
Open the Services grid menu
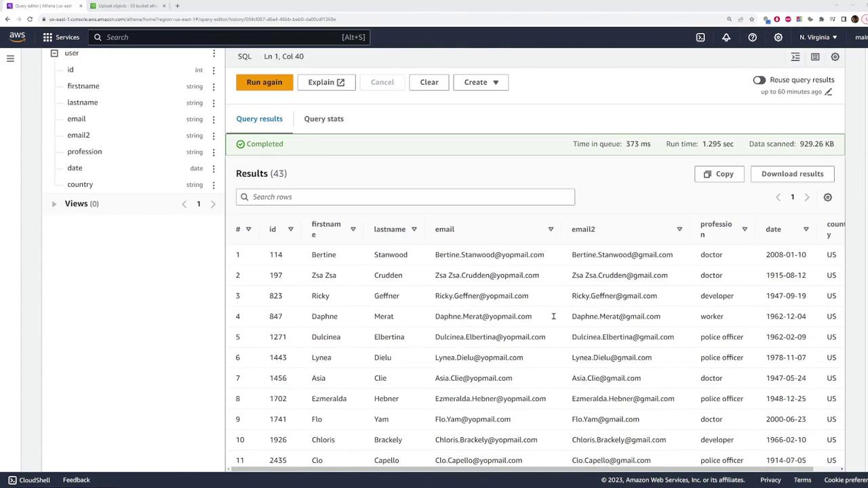60,37
